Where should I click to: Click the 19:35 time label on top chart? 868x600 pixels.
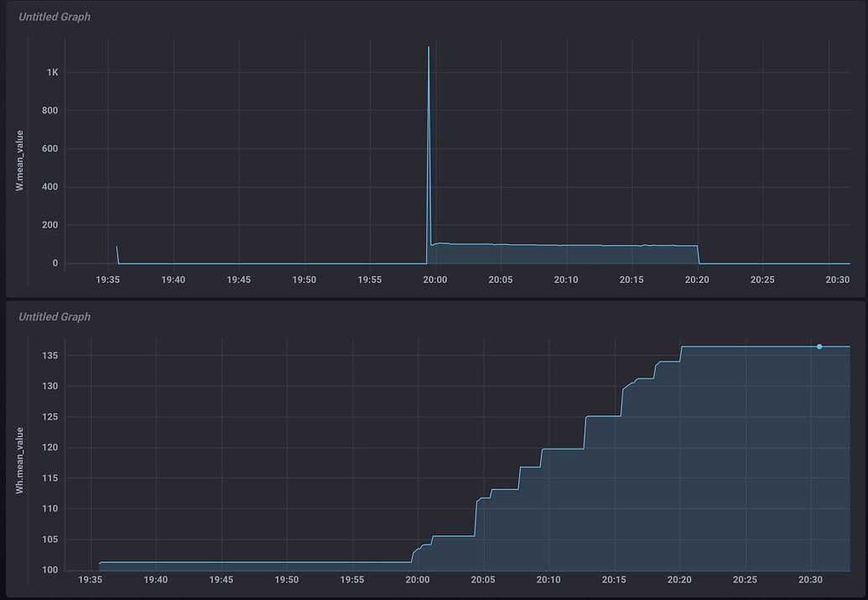click(x=107, y=279)
